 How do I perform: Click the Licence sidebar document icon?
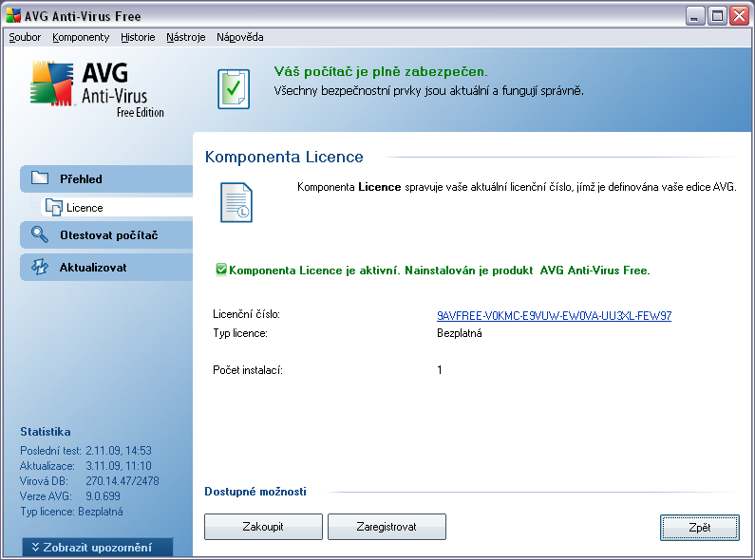coord(53,207)
